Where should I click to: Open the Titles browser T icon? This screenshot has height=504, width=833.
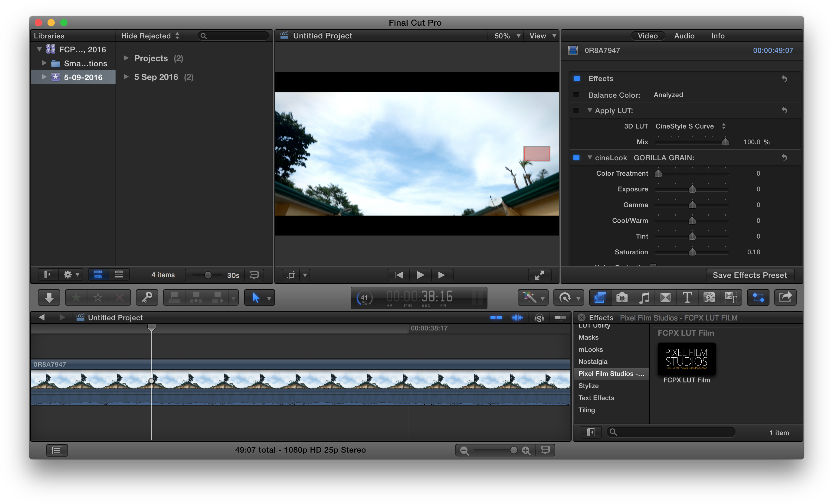tap(687, 298)
